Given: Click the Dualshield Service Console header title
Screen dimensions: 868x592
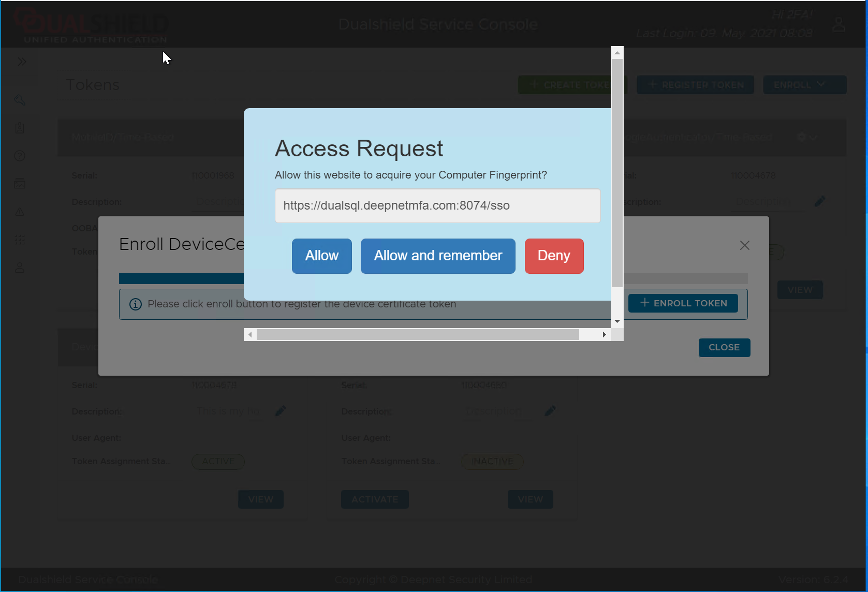Looking at the screenshot, I should point(438,24).
